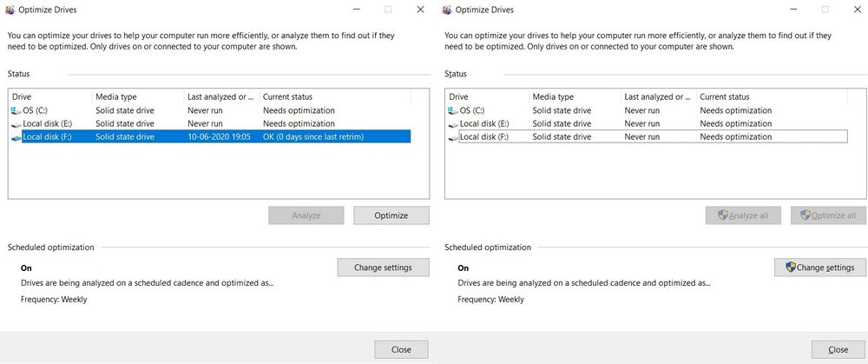Click the OS (C:) drive icon in left window
Viewport: 868px width, 364px height.
(16, 111)
